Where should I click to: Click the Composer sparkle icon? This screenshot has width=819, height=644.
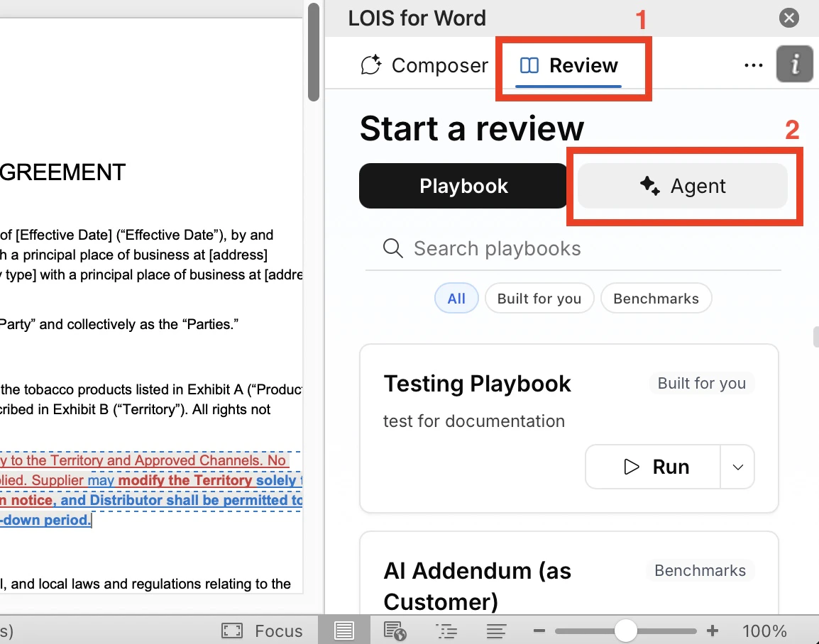(x=371, y=65)
